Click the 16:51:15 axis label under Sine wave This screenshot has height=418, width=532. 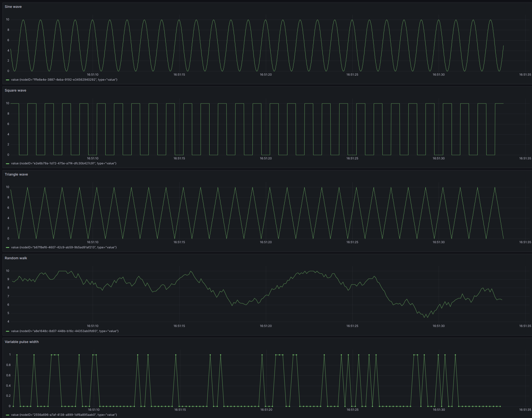pos(179,75)
